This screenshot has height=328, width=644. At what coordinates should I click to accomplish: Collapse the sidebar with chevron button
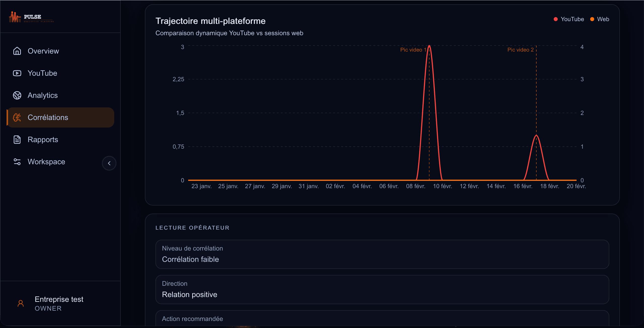click(x=109, y=163)
